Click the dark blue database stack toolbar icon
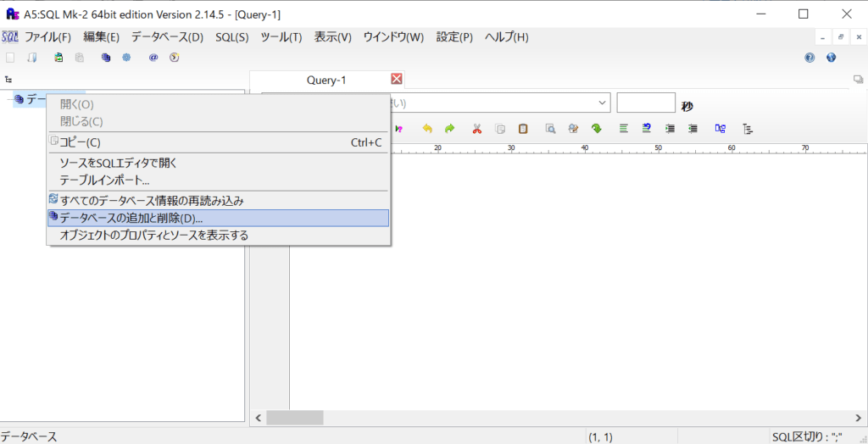The width and height of the screenshot is (868, 444). (x=106, y=57)
